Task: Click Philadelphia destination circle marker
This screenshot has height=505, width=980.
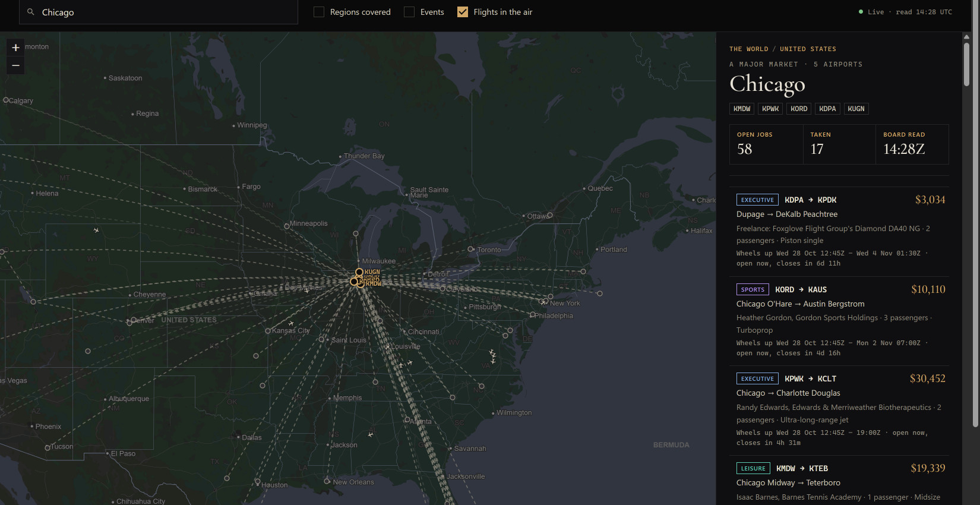Action: pos(532,315)
